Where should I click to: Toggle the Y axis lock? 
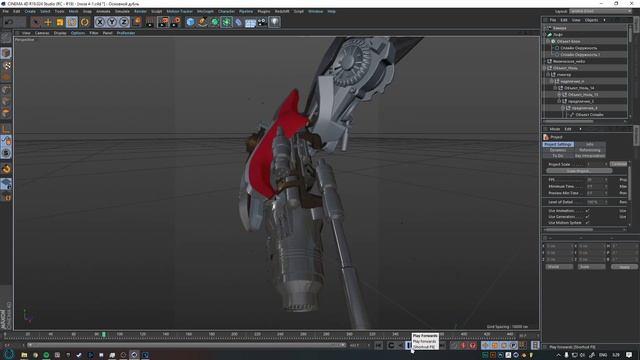(112, 22)
